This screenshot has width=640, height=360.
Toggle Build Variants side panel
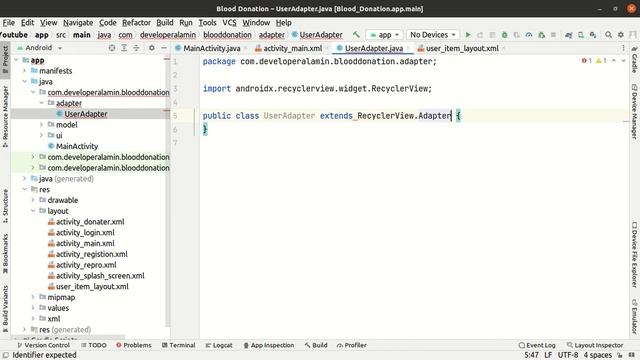[x=5, y=309]
